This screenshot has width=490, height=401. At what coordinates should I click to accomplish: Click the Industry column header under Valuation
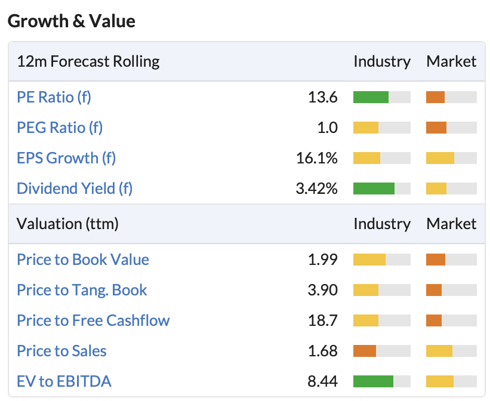point(382,224)
